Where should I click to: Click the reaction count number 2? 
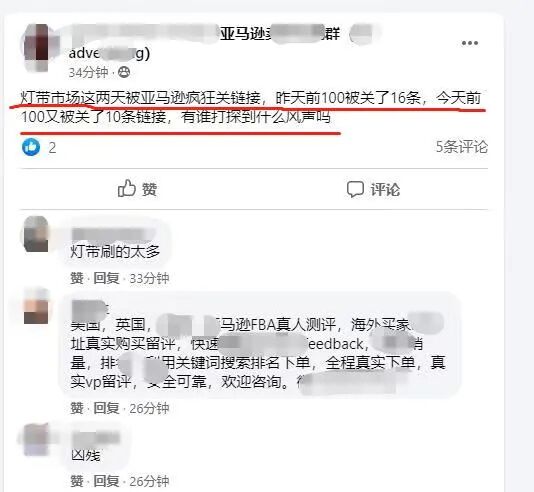(52, 148)
